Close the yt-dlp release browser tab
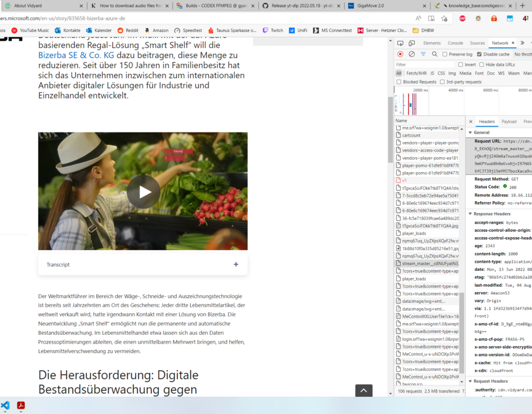This screenshot has width=532, height=414. pyautogui.click(x=338, y=6)
